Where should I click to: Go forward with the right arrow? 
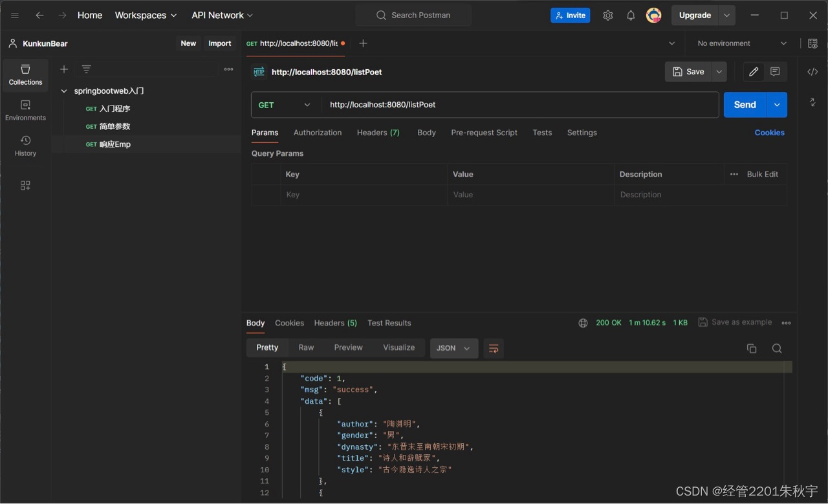tap(62, 16)
